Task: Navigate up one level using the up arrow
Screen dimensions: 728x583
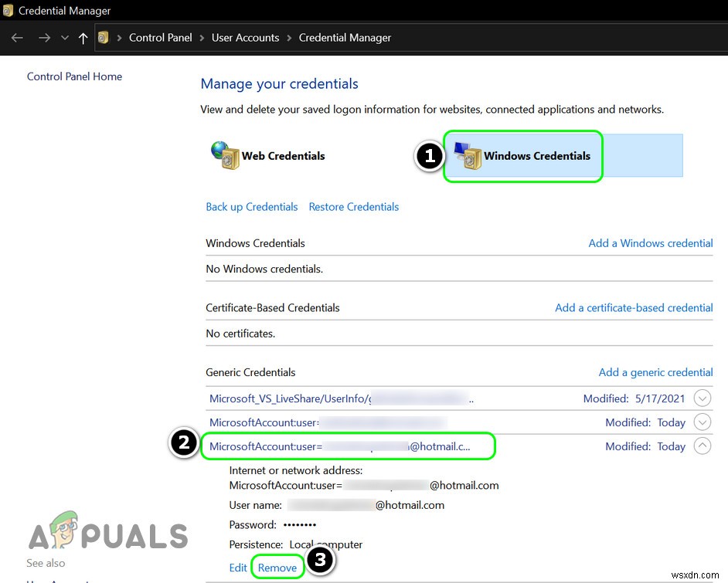Action: point(83,37)
